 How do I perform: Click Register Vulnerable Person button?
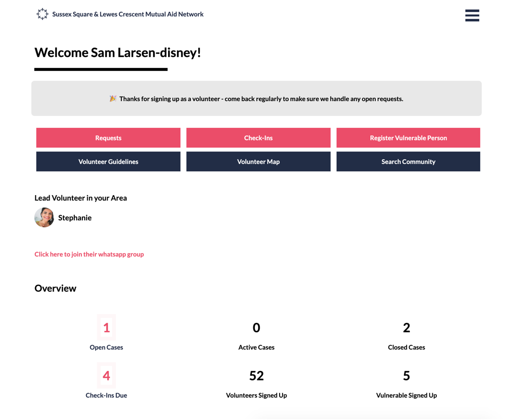point(408,138)
